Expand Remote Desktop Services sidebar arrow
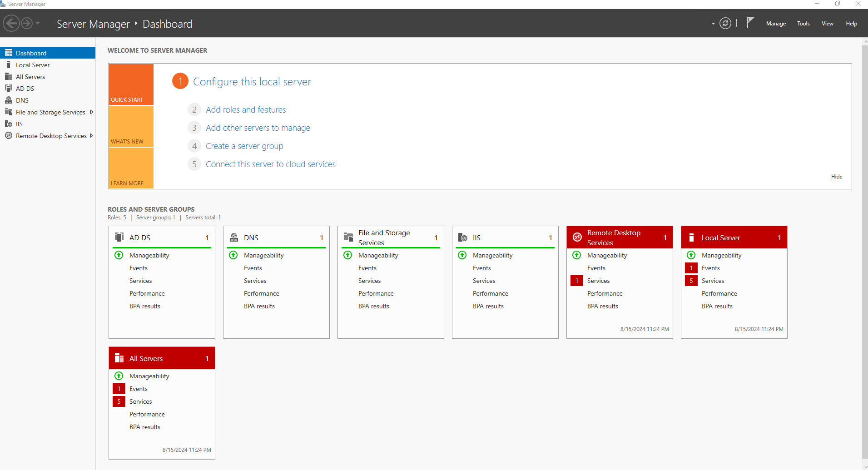 (92, 136)
